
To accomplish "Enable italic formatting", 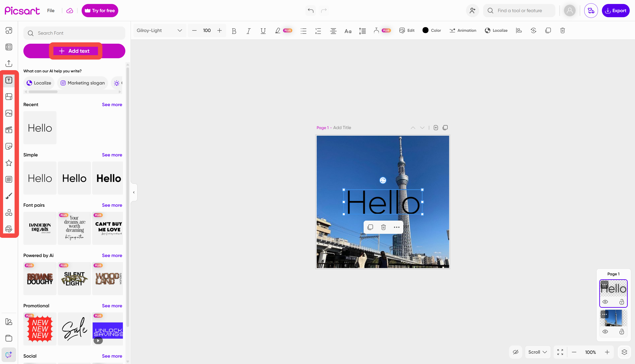I will [248, 30].
